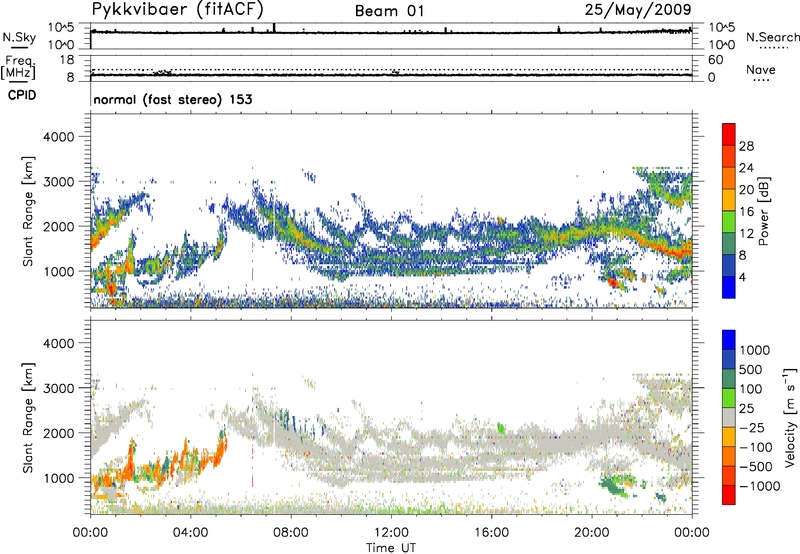Image resolution: width=800 pixels, height=554 pixels.
Task: Click the 'Freq. [MHz]' axis label
Action: click(x=18, y=68)
